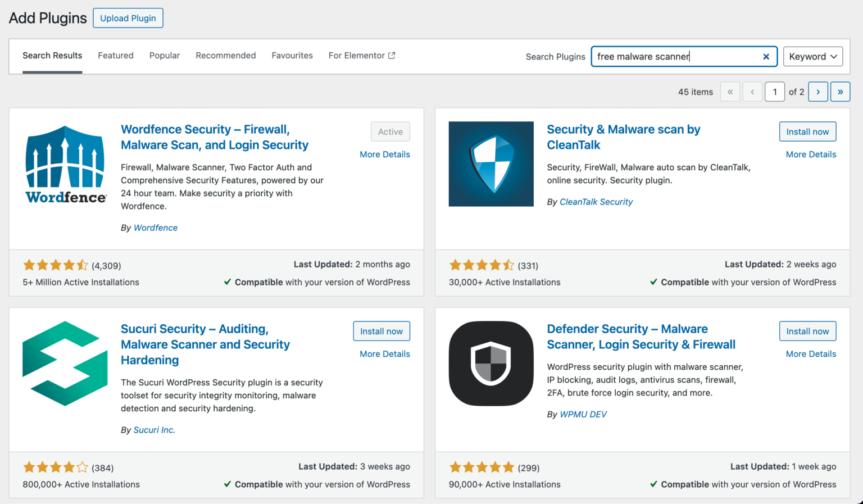View the Recommended plugins tab
Screen dimensions: 863x504
(225, 55)
